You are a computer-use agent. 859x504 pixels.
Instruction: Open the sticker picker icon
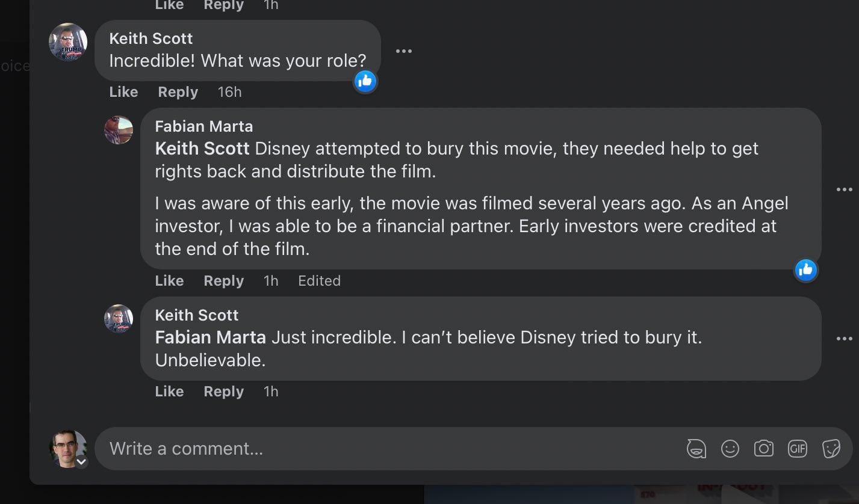point(831,449)
